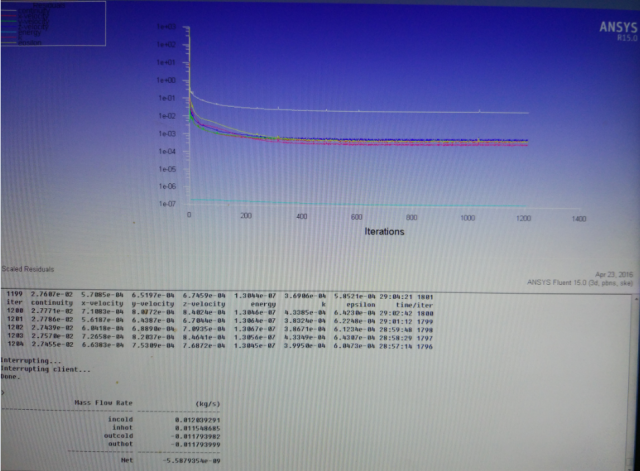
Task: Click the console prompt above the report
Action: pos(4,390)
